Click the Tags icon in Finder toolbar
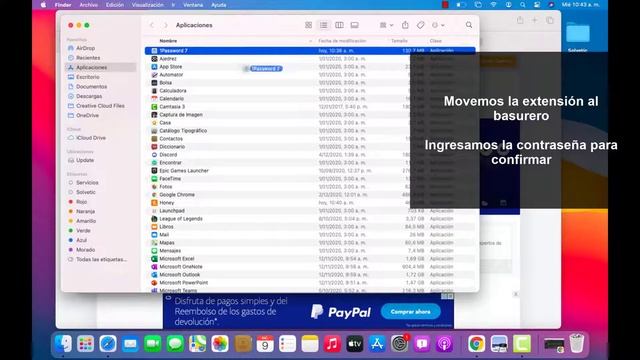Image resolution: width=640 pixels, height=360 pixels. (420, 25)
